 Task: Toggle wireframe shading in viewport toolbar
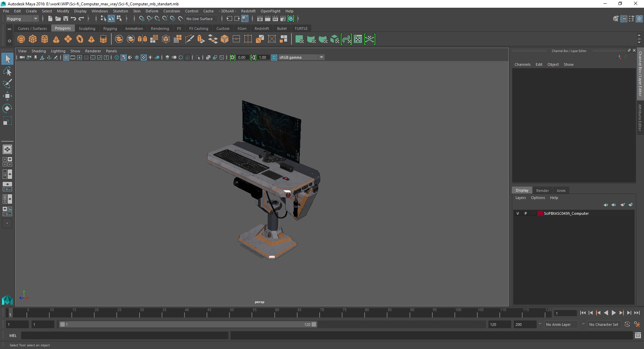click(x=117, y=58)
